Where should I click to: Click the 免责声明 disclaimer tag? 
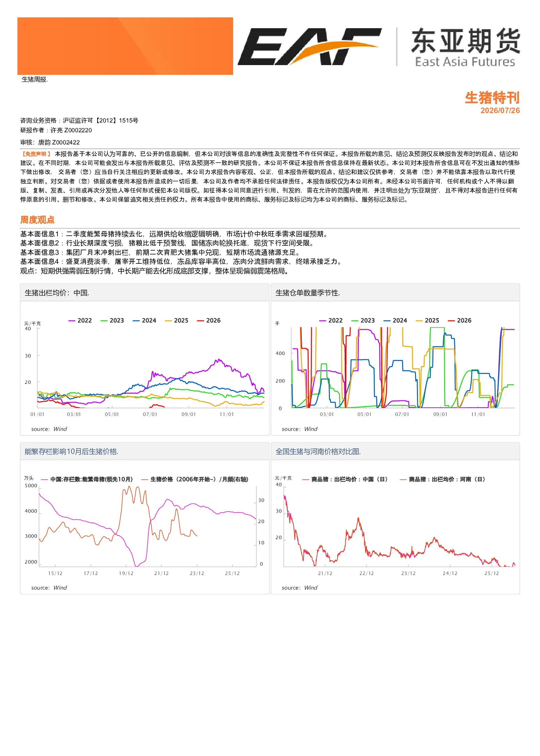coord(36,154)
